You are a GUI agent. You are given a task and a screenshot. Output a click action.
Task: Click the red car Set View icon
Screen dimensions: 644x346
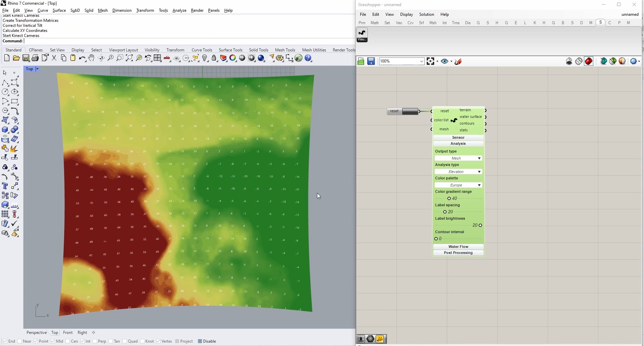(x=167, y=58)
